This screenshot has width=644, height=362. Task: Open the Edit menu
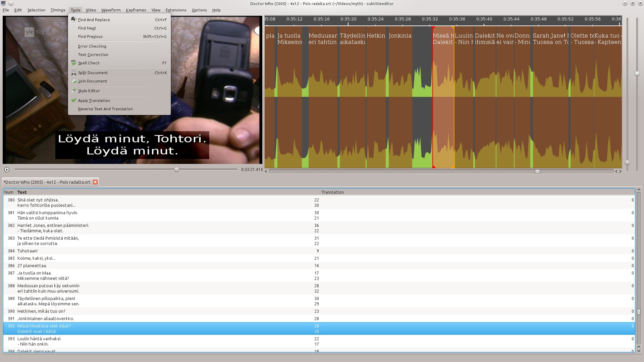pyautogui.click(x=18, y=10)
